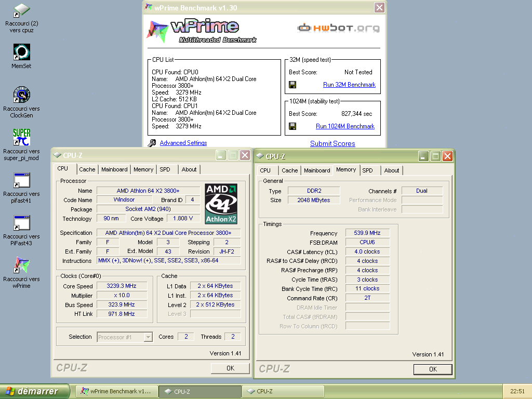Click OK in the CPU-Z window showing the Memory tab

coord(433,369)
